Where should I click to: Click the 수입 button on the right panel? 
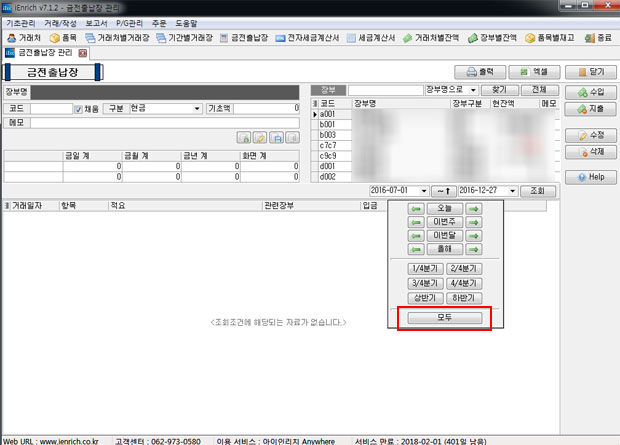[590, 91]
